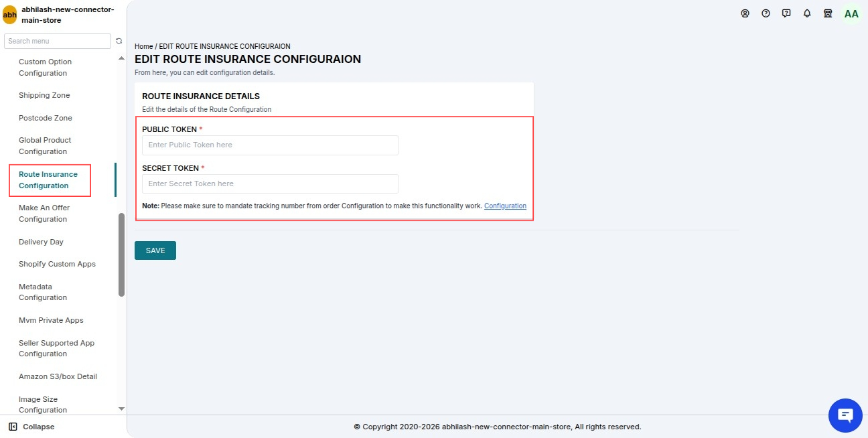Click the refresh icon beside menu search

click(119, 41)
